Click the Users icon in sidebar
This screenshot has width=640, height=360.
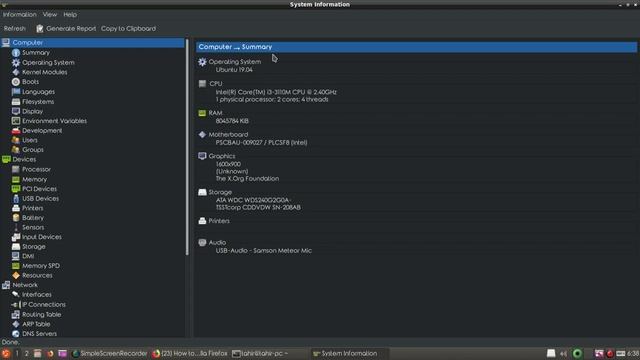coord(16,140)
